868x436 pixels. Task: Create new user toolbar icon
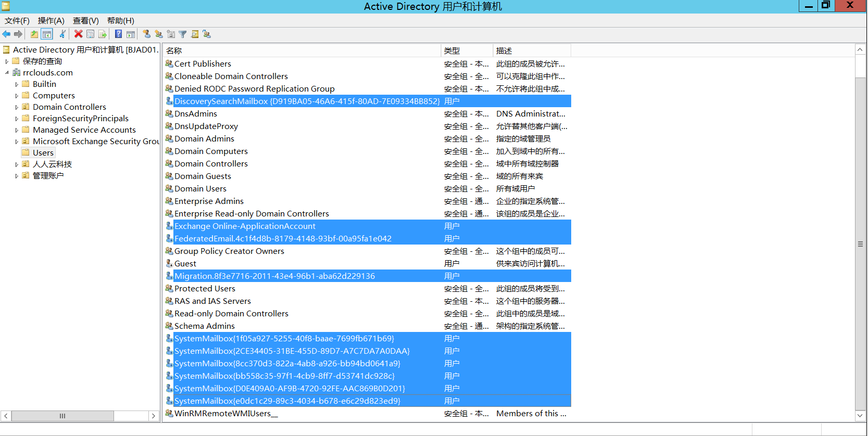click(146, 34)
